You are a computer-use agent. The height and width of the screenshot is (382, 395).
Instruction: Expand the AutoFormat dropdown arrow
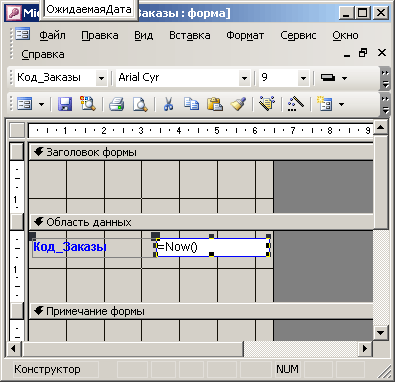[x=341, y=104]
